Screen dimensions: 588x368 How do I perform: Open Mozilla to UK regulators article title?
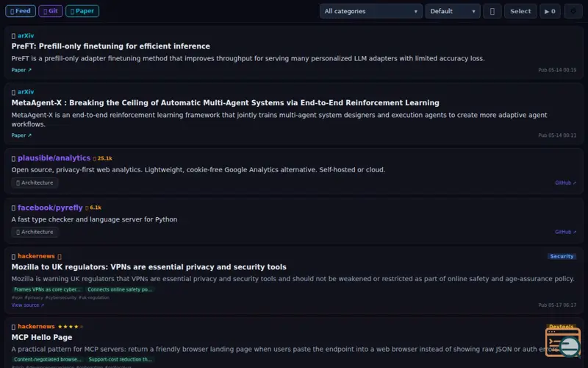click(x=149, y=267)
